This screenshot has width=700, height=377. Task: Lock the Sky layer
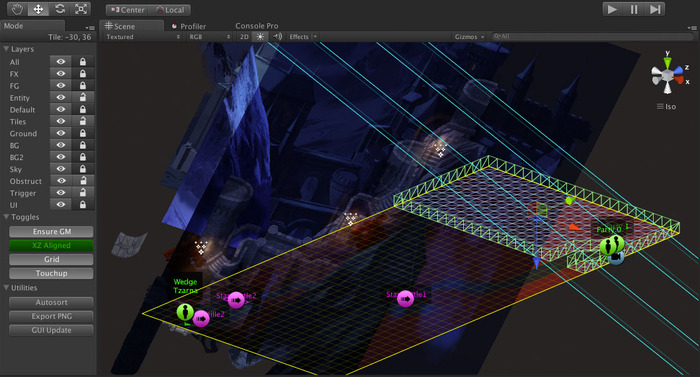coord(83,169)
